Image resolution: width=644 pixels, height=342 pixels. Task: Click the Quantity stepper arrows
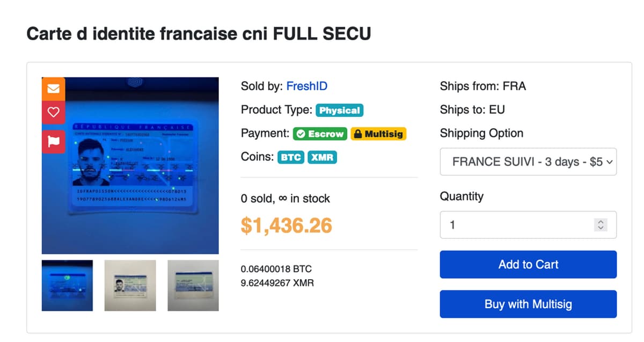(x=601, y=225)
